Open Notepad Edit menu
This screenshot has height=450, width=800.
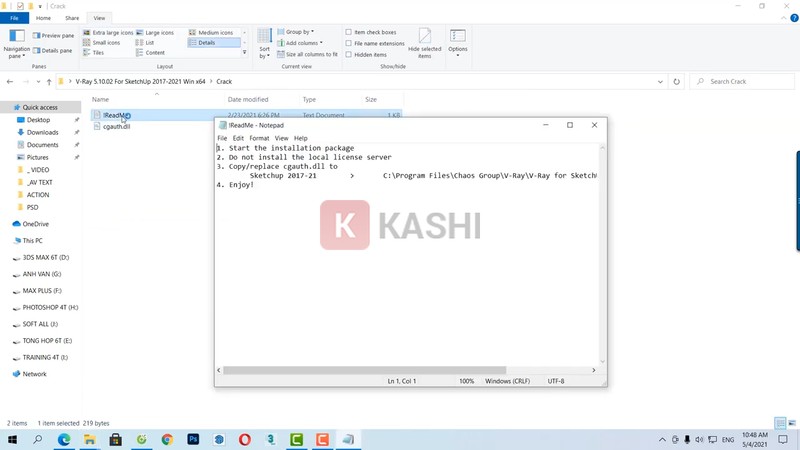(238, 138)
